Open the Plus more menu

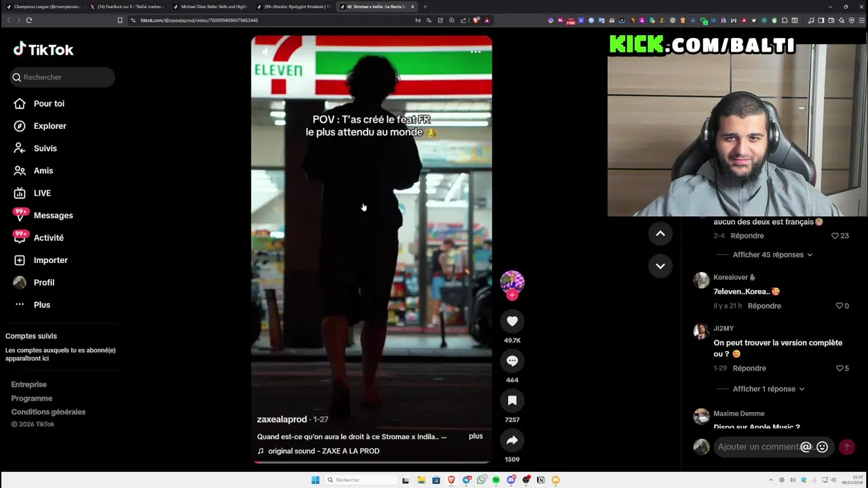(x=42, y=305)
